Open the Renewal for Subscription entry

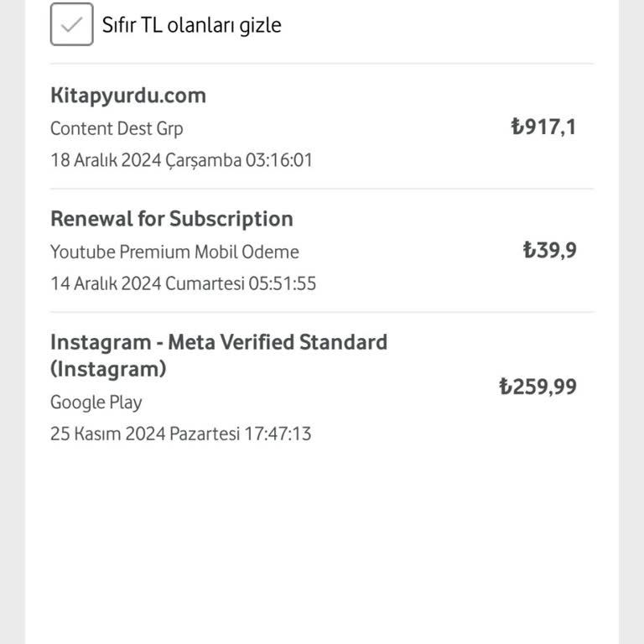click(x=172, y=219)
